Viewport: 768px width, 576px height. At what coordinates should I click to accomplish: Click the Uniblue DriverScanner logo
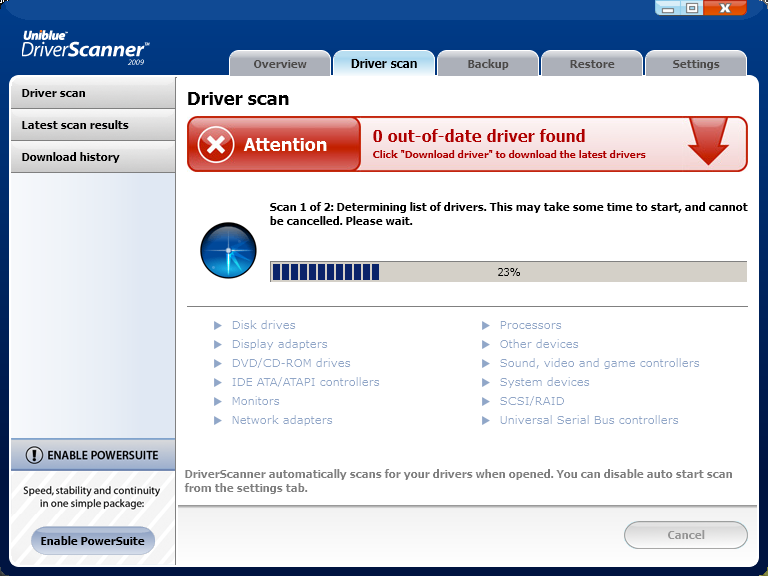click(85, 46)
